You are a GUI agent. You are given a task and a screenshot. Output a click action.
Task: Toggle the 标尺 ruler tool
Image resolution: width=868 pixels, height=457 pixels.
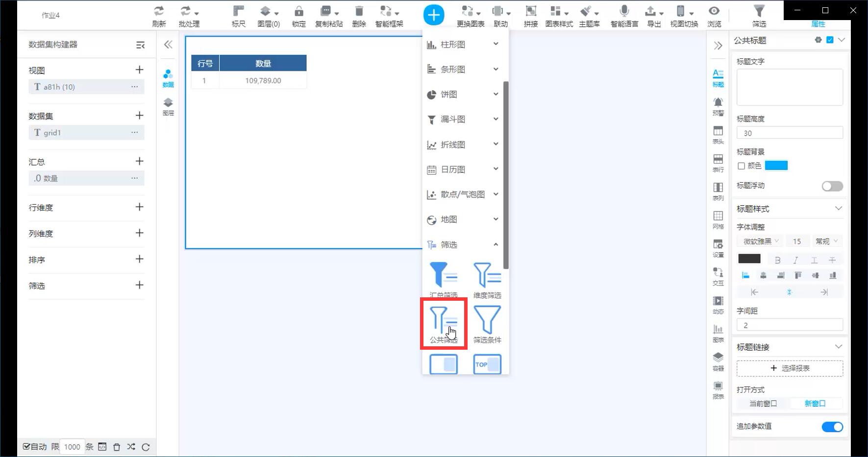(238, 16)
